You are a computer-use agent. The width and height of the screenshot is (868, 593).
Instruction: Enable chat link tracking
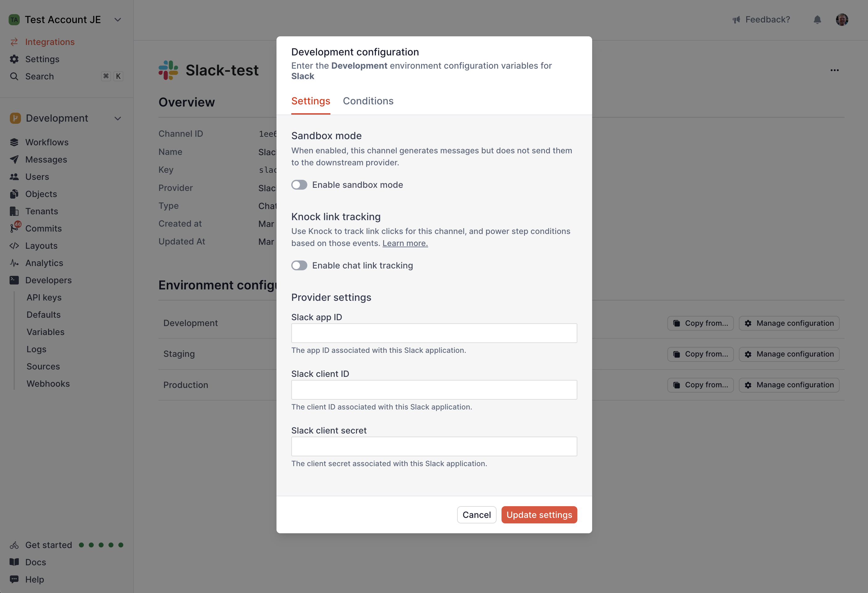pos(299,265)
